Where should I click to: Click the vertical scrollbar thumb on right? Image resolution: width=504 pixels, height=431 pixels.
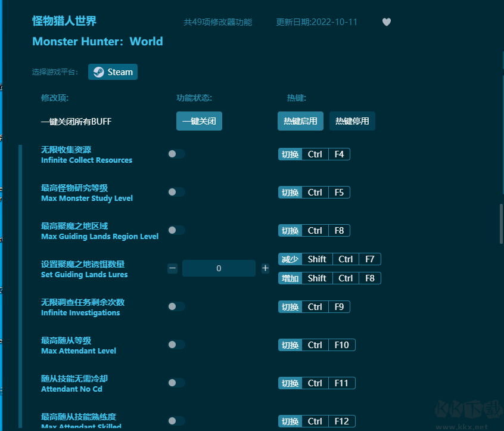pos(501,224)
